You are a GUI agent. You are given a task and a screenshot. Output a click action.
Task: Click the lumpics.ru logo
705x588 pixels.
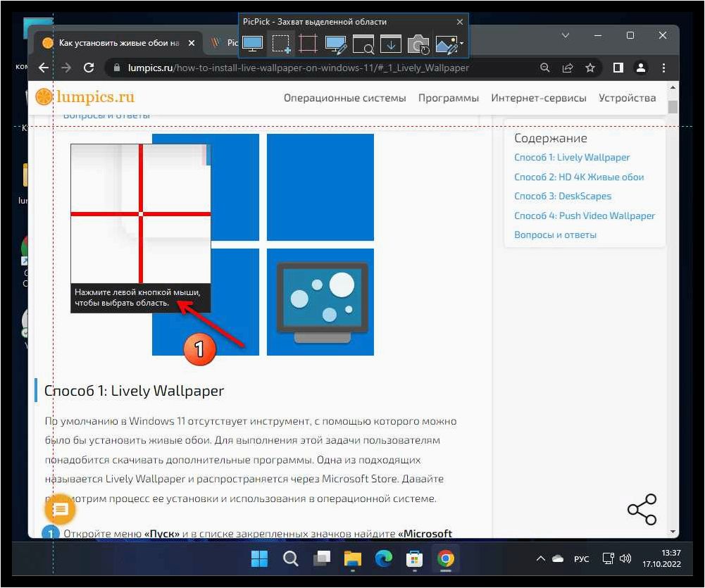85,96
